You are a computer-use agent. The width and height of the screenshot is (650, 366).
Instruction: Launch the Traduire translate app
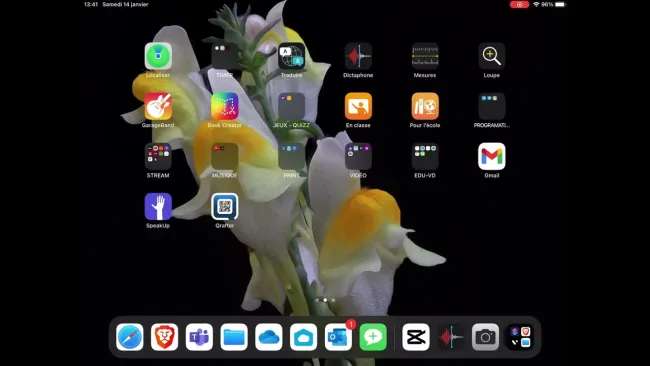pos(291,56)
